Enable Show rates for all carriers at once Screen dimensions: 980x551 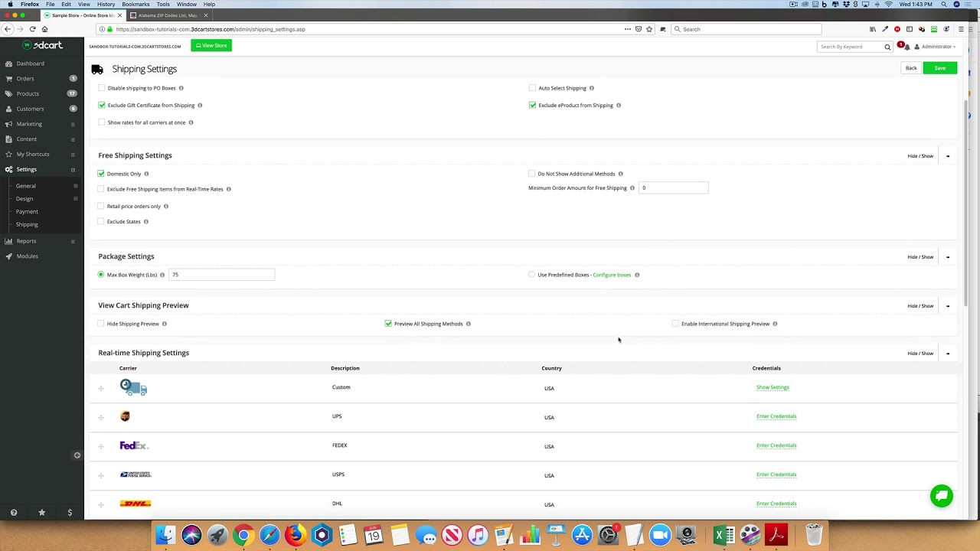[102, 122]
